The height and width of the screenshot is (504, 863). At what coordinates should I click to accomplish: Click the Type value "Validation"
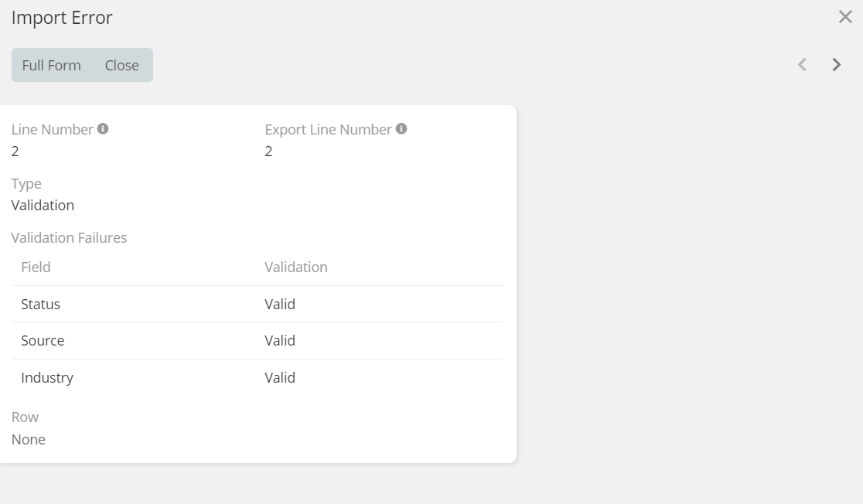tap(43, 206)
